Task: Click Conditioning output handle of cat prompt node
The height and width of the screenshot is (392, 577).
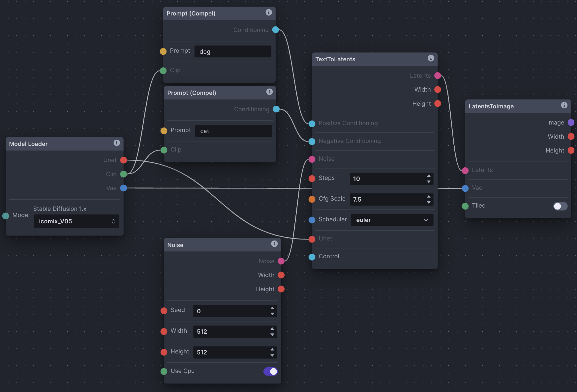Action: 276,109
